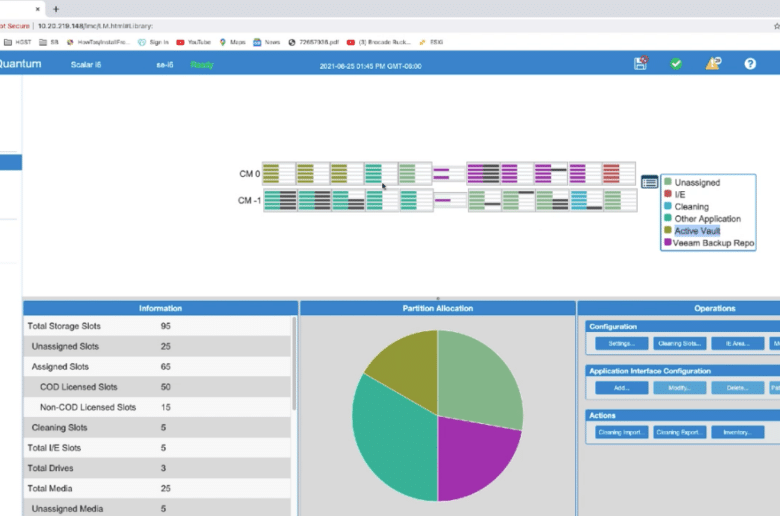
Task: Open the SR bookmarks folder
Action: (49, 42)
